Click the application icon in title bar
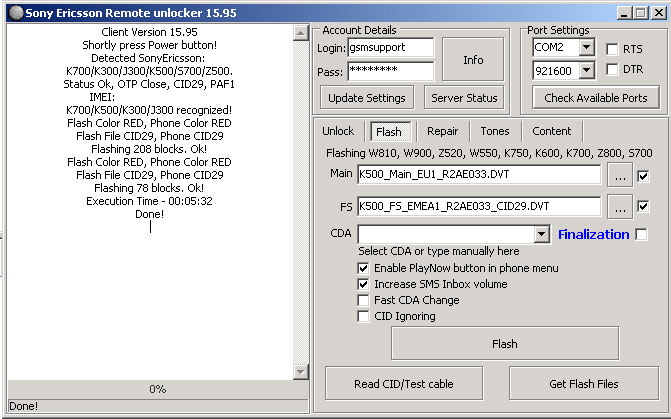This screenshot has width=671, height=419. click(16, 13)
